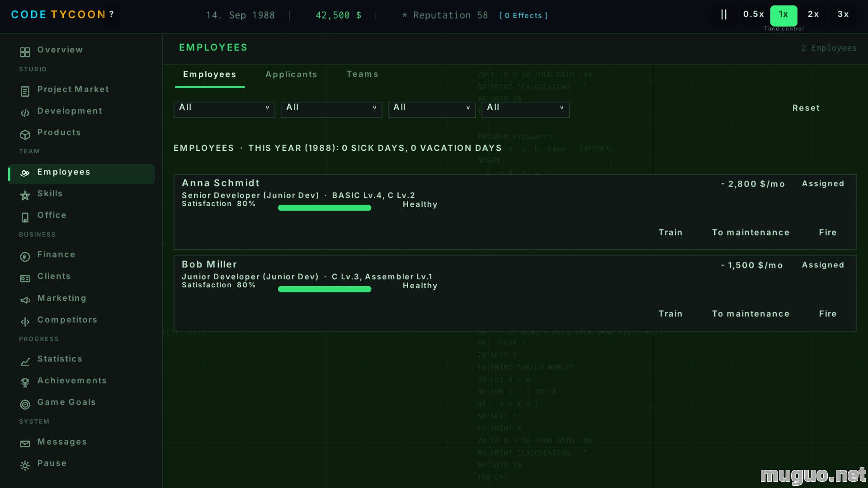Image resolution: width=868 pixels, height=488 pixels.
Task: Click Anna Schmidt's satisfaction bar
Action: [x=325, y=208]
